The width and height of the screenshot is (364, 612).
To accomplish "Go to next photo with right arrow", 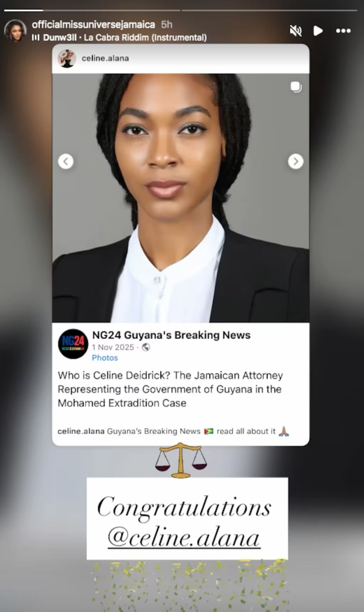I will click(296, 161).
